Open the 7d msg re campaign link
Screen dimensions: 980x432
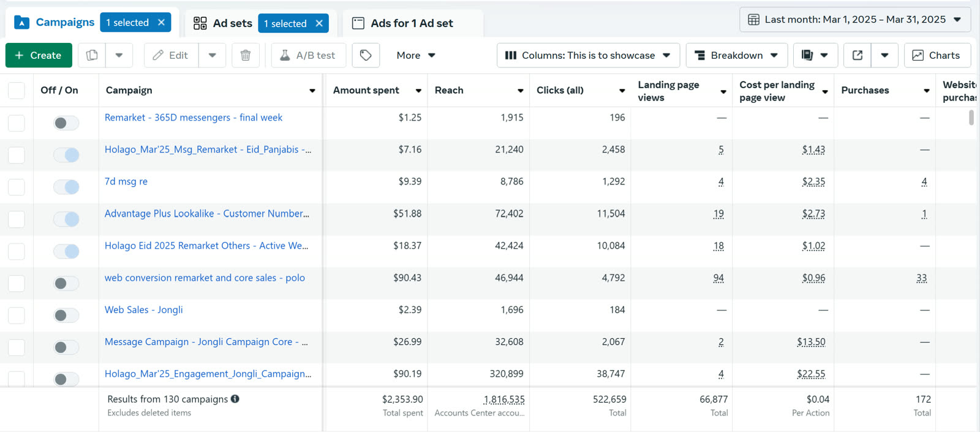(x=126, y=181)
